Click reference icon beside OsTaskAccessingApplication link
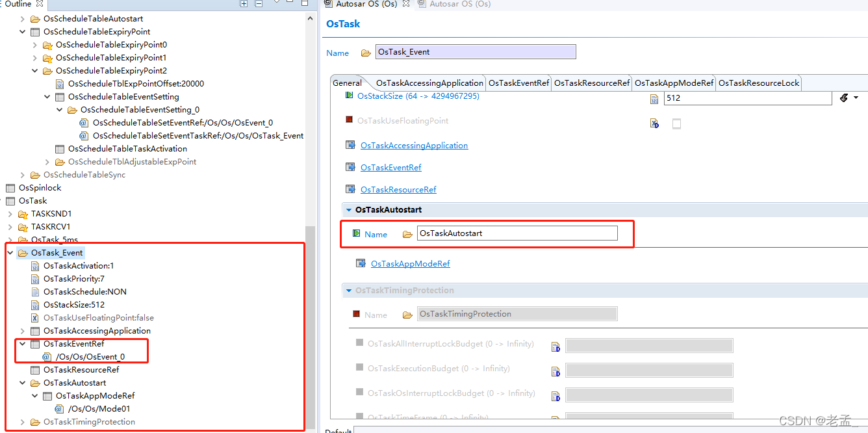The width and height of the screenshot is (868, 433). coord(351,145)
